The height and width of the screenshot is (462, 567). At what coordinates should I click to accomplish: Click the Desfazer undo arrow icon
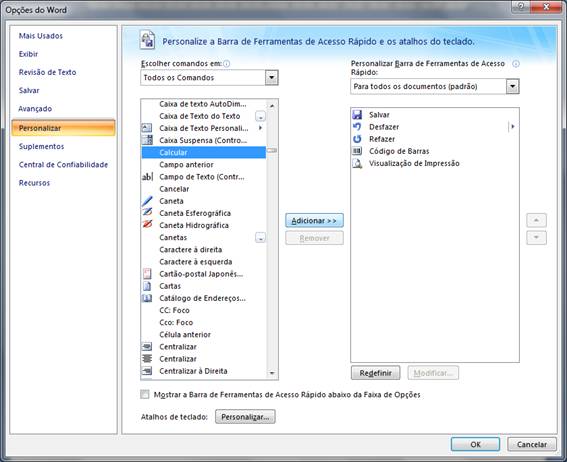tap(357, 127)
